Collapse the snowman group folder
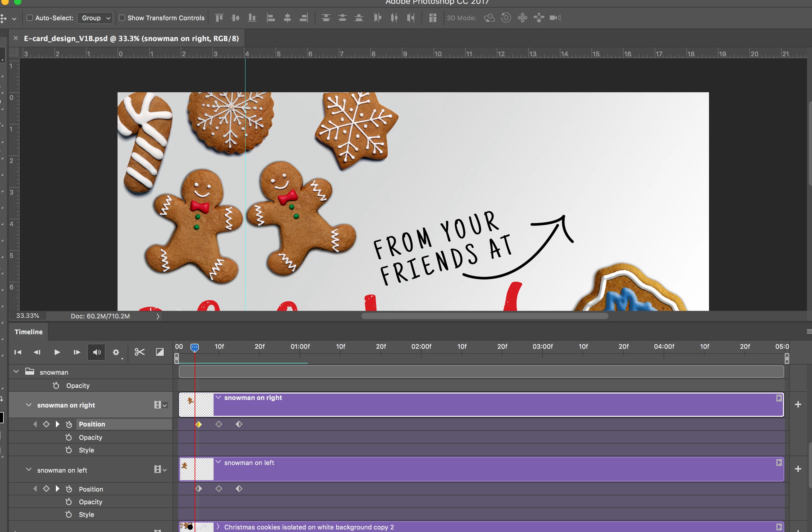Image resolution: width=812 pixels, height=532 pixels. click(16, 372)
